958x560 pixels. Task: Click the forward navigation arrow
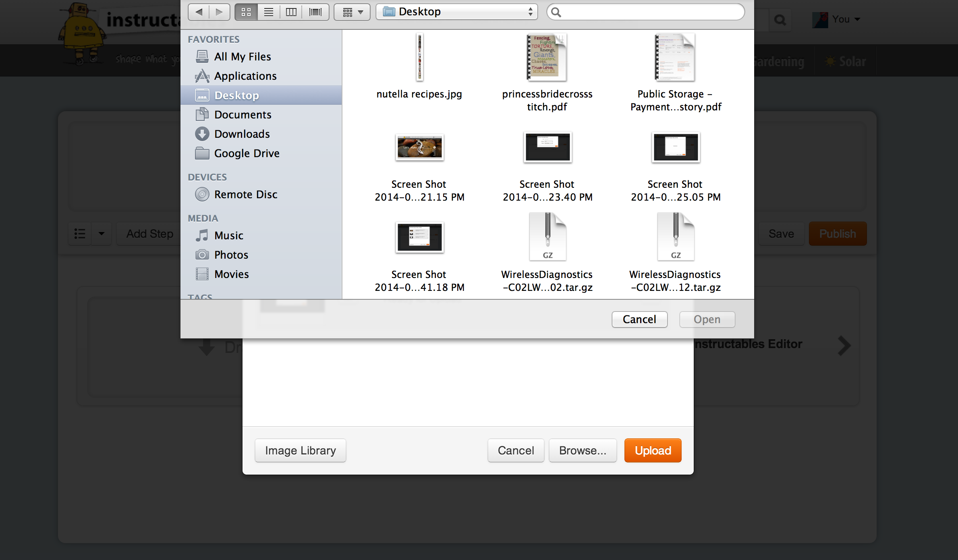coord(220,12)
